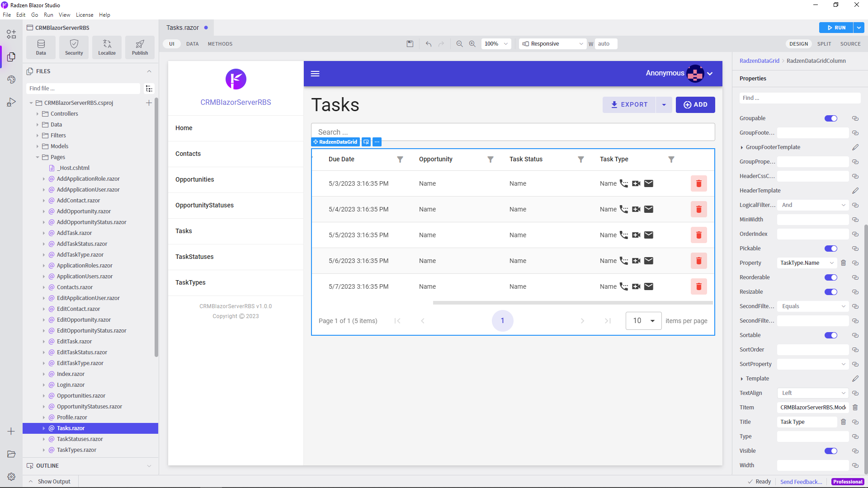The width and height of the screenshot is (868, 488).
Task: Click the zoom in magnifier icon
Action: (472, 44)
